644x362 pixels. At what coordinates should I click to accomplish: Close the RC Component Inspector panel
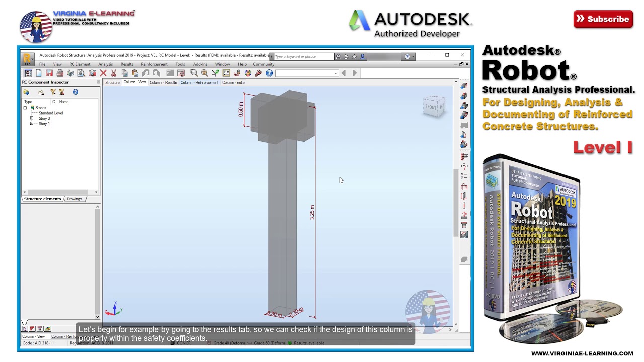[x=98, y=82]
